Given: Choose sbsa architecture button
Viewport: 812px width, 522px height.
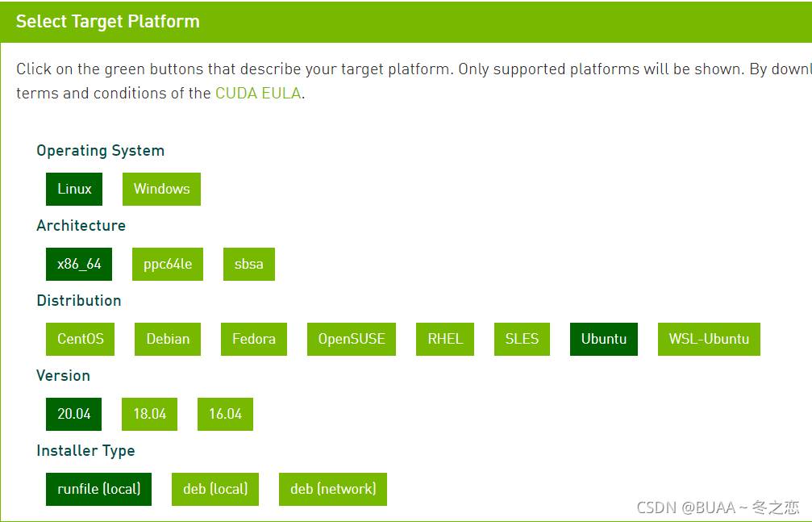Looking at the screenshot, I should click(249, 265).
